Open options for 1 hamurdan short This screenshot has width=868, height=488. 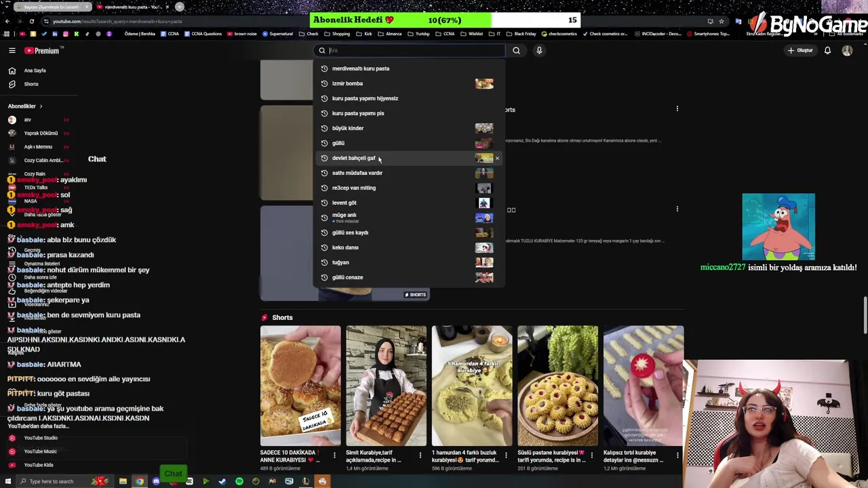pyautogui.click(x=506, y=455)
